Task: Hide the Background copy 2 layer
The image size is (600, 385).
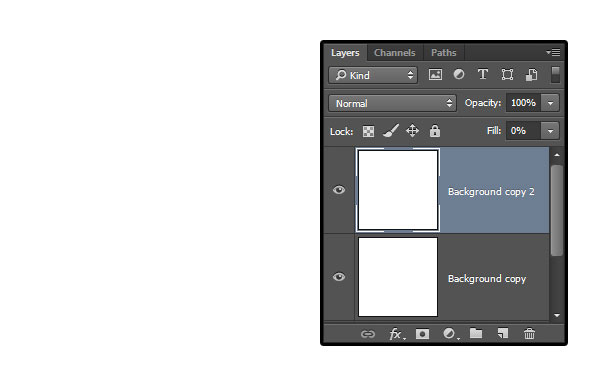Action: tap(339, 190)
